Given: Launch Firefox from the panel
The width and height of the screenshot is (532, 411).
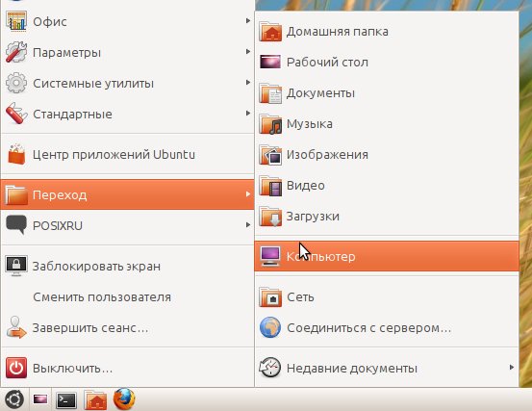Looking at the screenshot, I should pos(124,398).
